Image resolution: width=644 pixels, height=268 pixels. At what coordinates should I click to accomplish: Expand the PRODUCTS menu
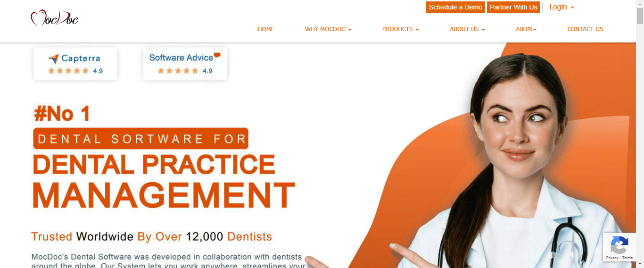400,29
